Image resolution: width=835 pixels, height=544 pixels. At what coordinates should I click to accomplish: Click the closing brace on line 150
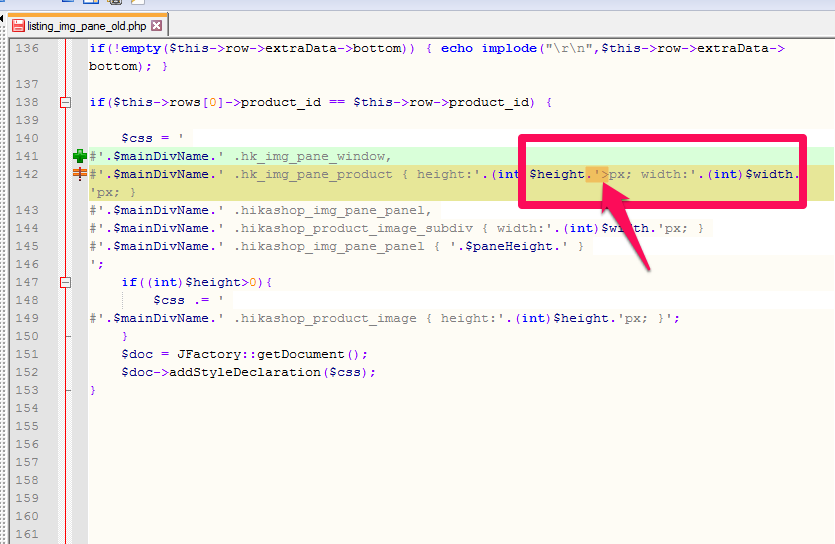[x=125, y=336]
